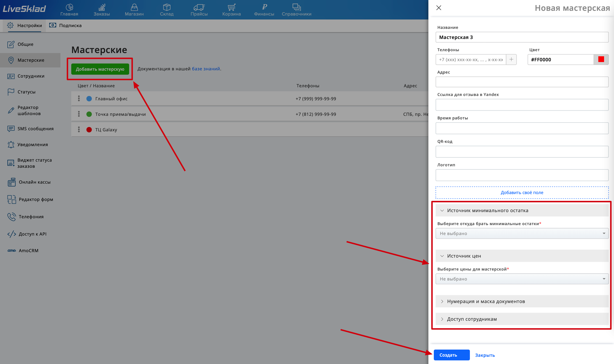
Task: Click the Редактор форм icon
Action: [x=12, y=199]
